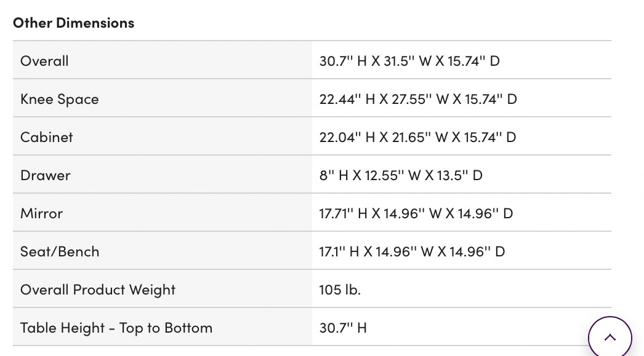Viewport: 644px width, 356px height.
Task: Select the 22.44'' H X 27.55'' W value
Action: [418, 99]
